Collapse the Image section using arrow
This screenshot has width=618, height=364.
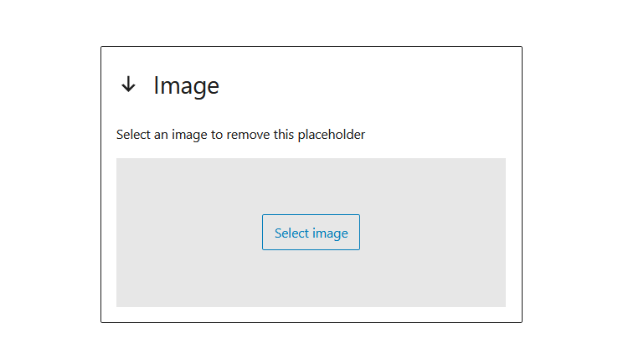[x=128, y=85]
